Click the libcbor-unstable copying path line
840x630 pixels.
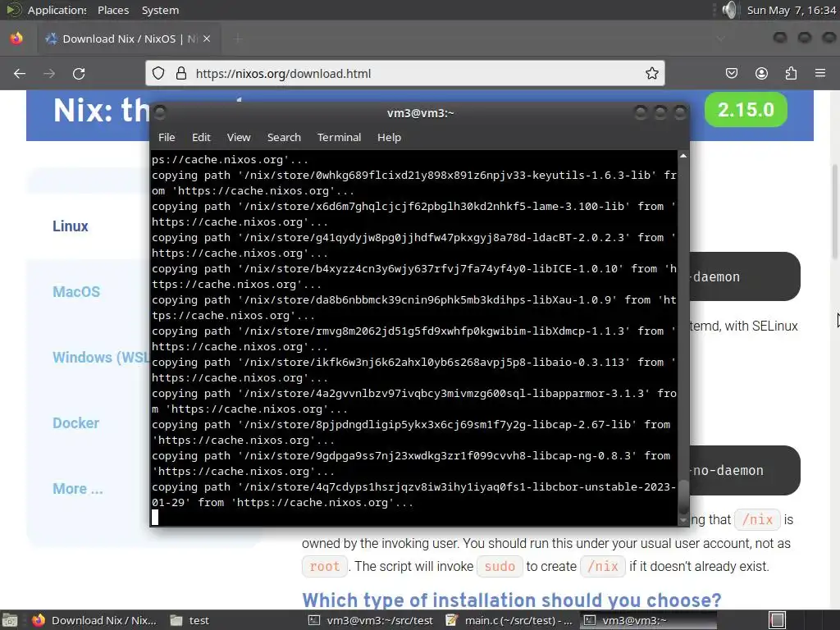413,495
